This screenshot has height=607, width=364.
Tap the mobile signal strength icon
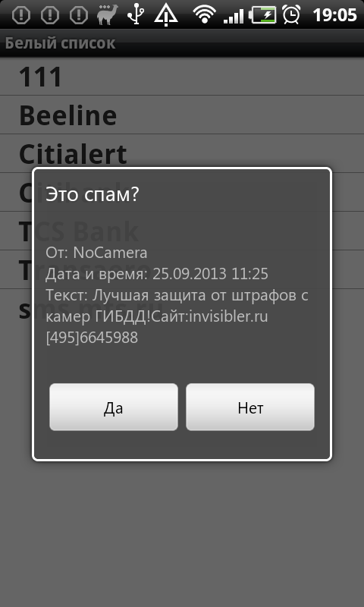tap(234, 15)
